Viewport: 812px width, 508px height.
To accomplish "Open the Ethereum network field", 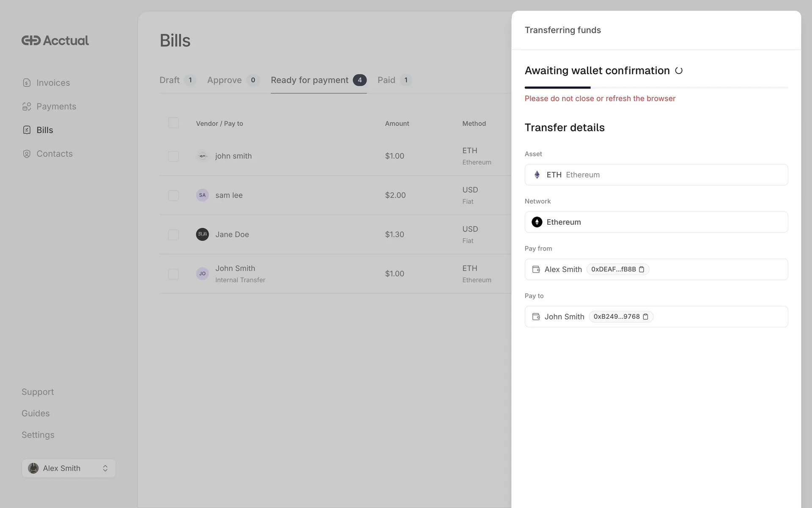I will click(656, 222).
